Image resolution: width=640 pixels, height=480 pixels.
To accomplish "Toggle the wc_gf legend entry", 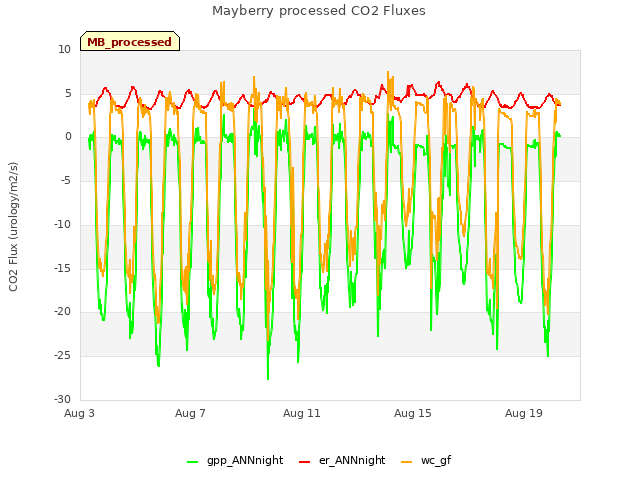I will click(x=426, y=460).
